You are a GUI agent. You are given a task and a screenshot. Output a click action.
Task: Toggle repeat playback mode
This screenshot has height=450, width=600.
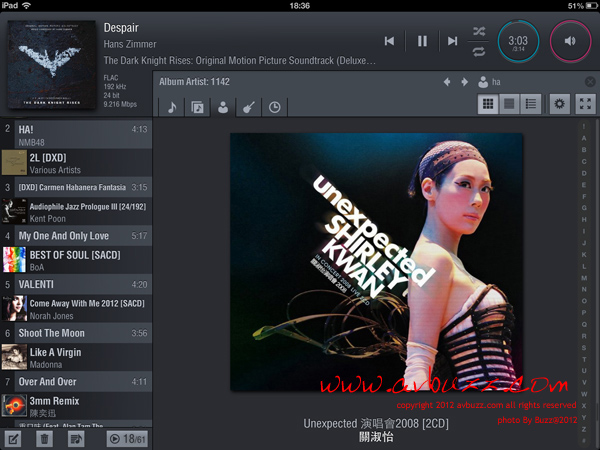click(480, 51)
